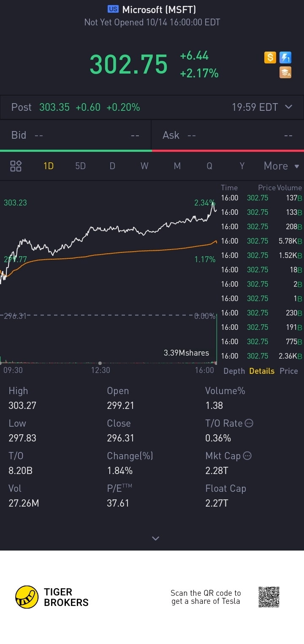Tap the Bid quote panel

(x=75, y=135)
